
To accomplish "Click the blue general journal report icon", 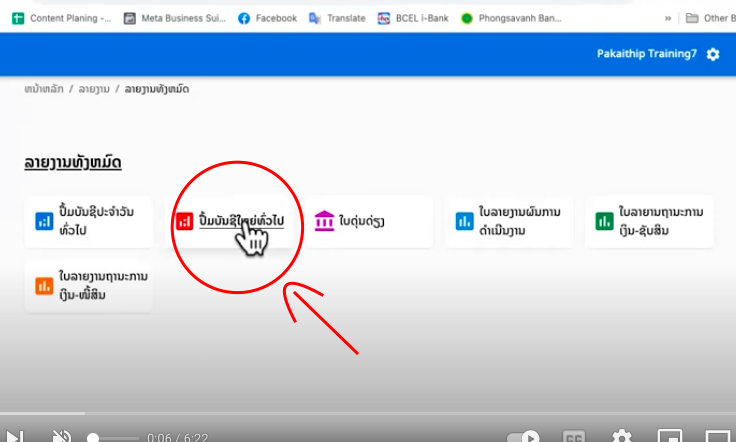I will pos(45,221).
